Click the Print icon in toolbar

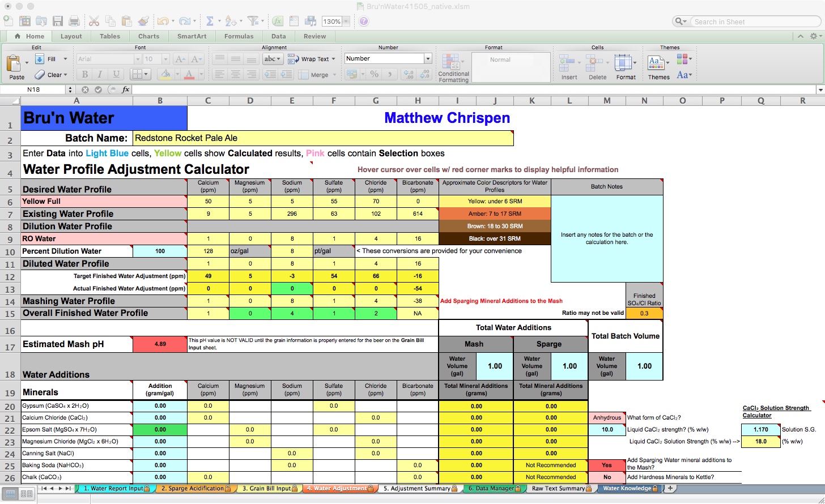pos(74,22)
